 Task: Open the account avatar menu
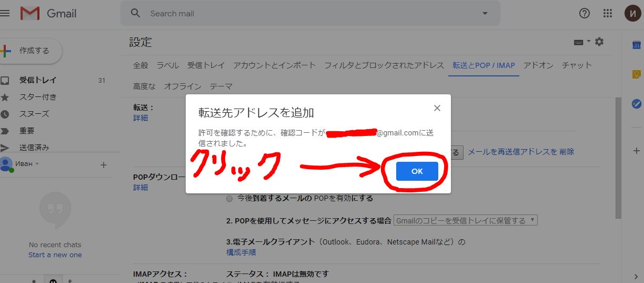tap(632, 13)
